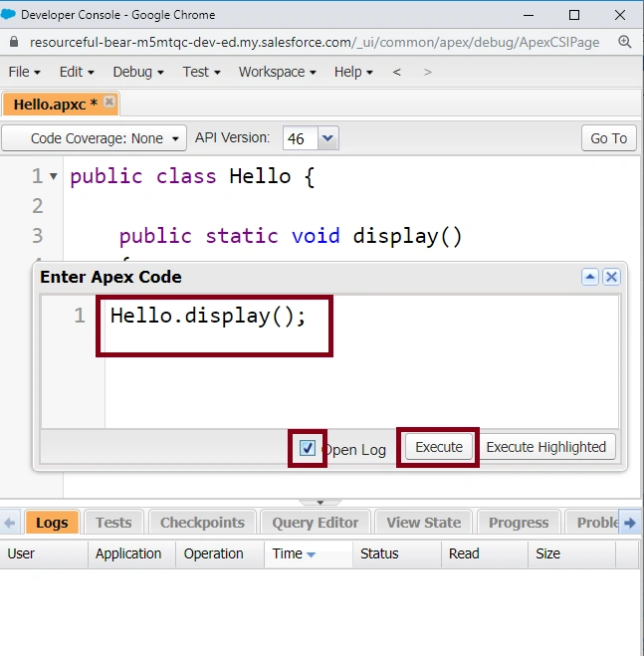Image resolution: width=644 pixels, height=656 pixels.
Task: Click the Chrome zoom magnifier icon
Action: pos(625,42)
